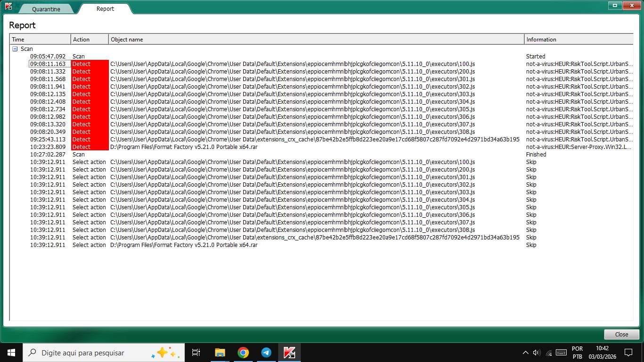The width and height of the screenshot is (644, 362).
Task: Open the clock and date flyout
Action: coord(602,353)
